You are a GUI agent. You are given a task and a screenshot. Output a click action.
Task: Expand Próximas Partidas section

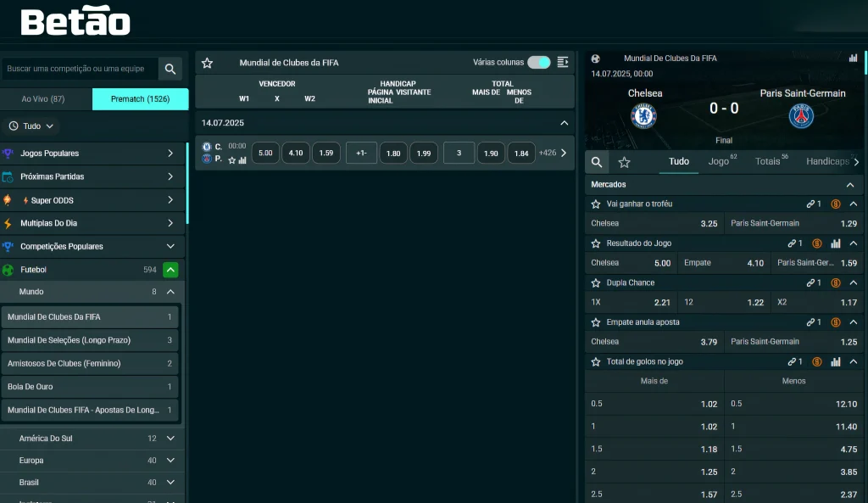tap(92, 176)
